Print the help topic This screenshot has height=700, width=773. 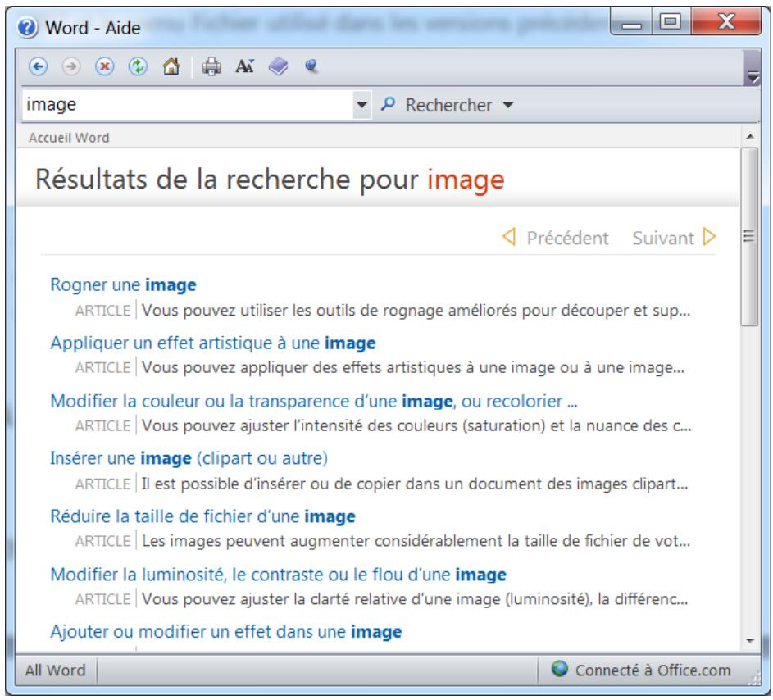(x=211, y=66)
